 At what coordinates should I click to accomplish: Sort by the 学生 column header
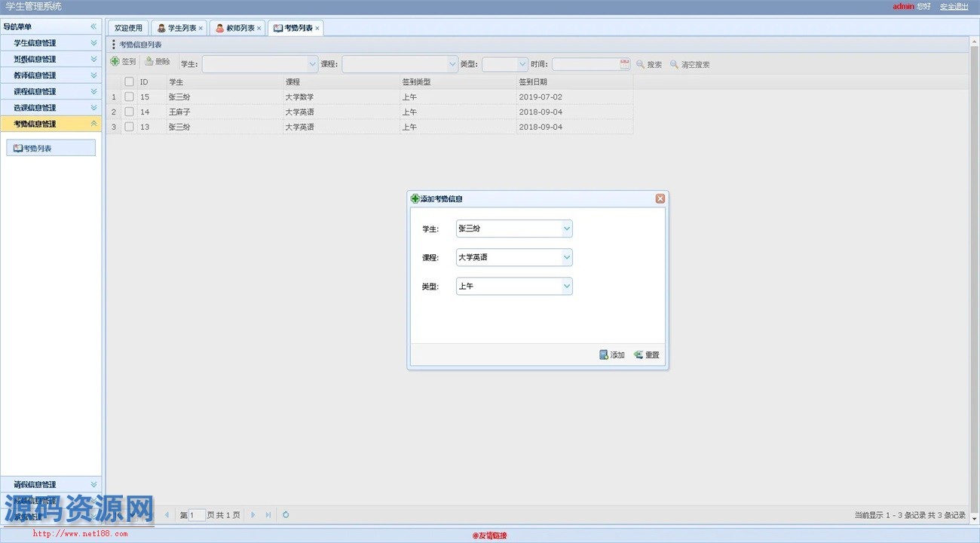225,81
